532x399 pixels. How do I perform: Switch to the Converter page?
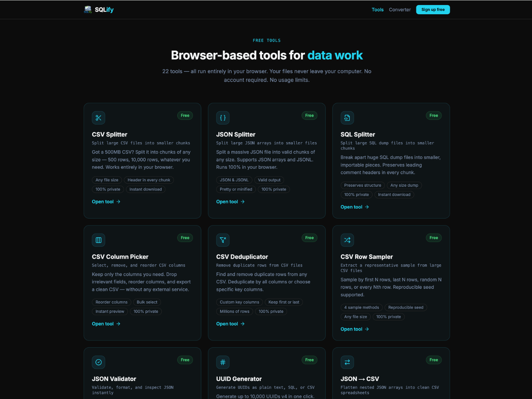[400, 10]
